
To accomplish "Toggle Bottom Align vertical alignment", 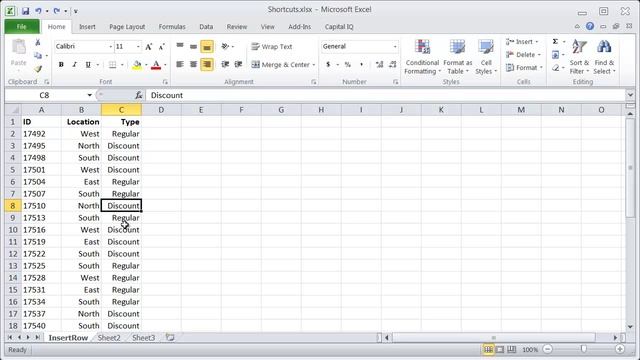I will click(207, 47).
